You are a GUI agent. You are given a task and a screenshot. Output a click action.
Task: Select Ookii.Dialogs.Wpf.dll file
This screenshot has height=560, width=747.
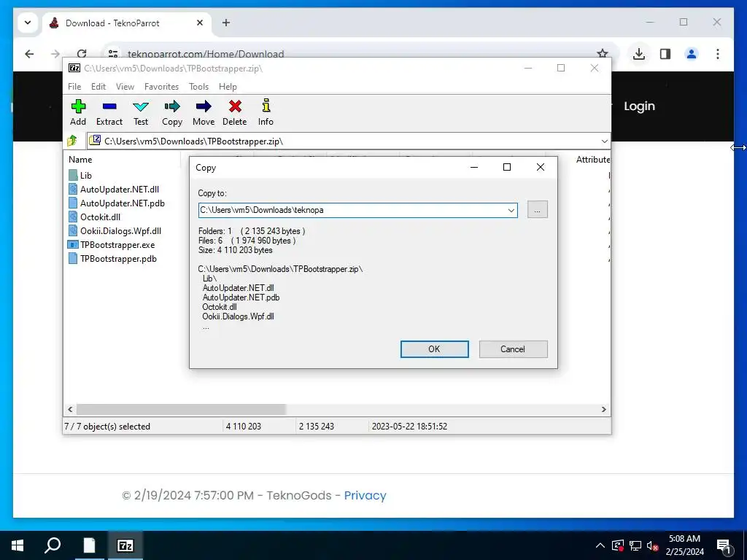pyautogui.click(x=115, y=230)
